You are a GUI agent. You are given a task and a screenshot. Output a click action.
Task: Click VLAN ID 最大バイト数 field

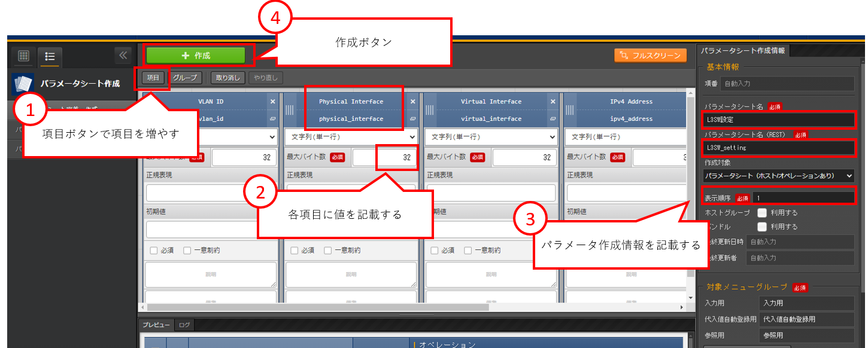244,157
